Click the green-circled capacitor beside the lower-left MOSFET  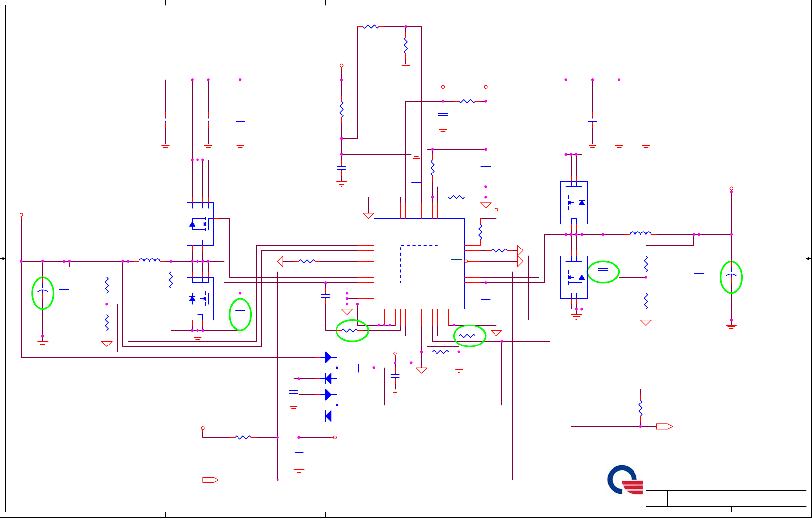(x=240, y=314)
